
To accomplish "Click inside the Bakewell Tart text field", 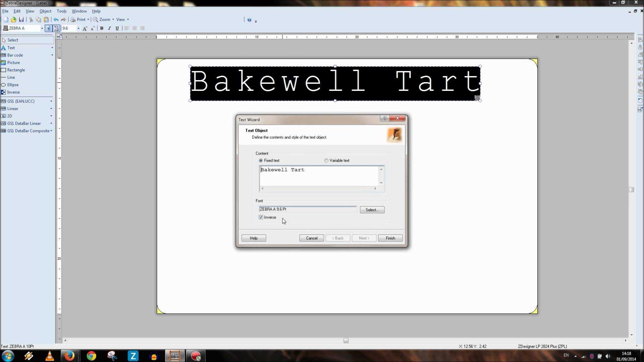I will click(319, 176).
